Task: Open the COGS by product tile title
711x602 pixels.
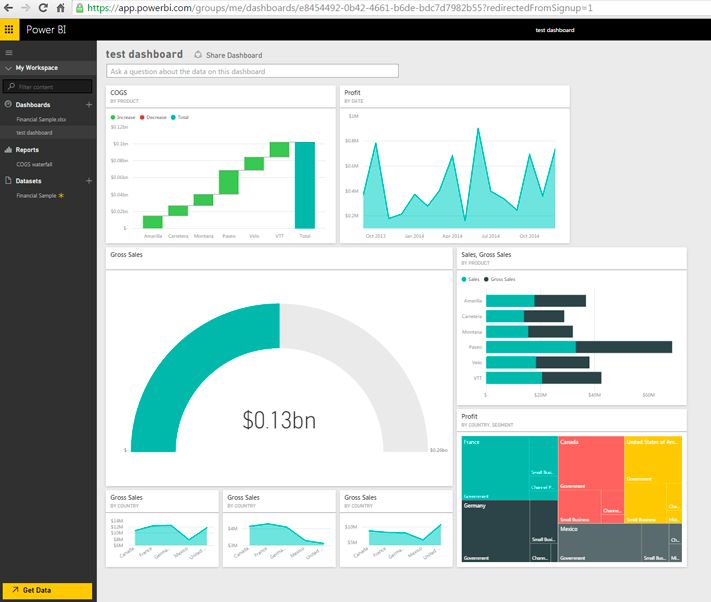Action: tap(118, 92)
